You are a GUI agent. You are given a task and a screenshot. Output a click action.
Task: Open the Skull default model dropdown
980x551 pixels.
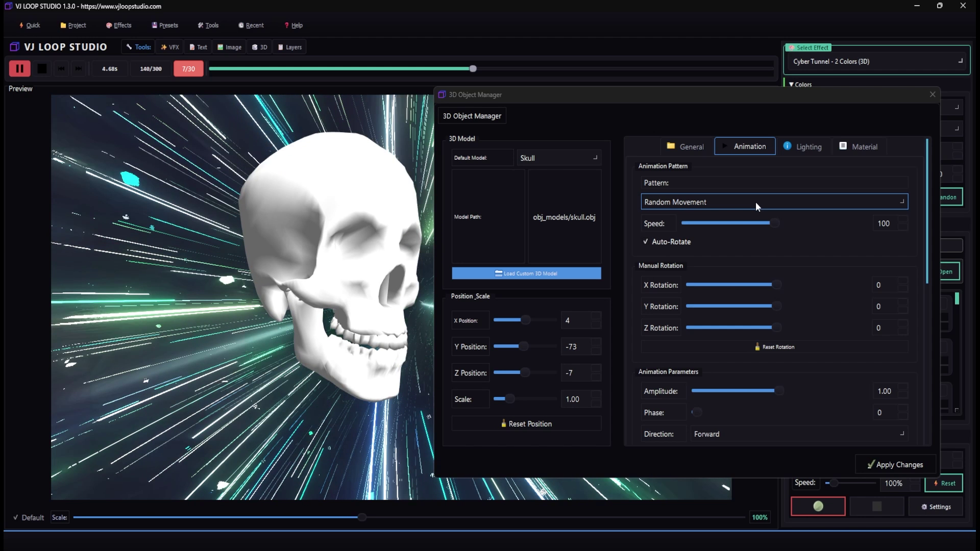558,158
